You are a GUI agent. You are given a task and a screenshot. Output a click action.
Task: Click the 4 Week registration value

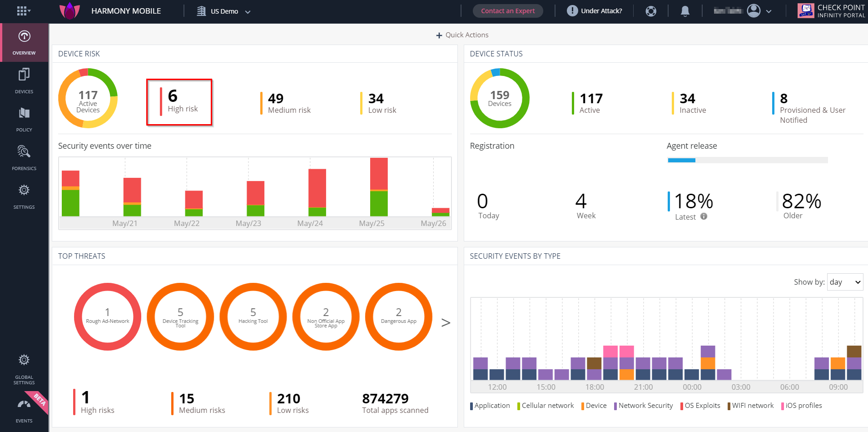click(585, 206)
